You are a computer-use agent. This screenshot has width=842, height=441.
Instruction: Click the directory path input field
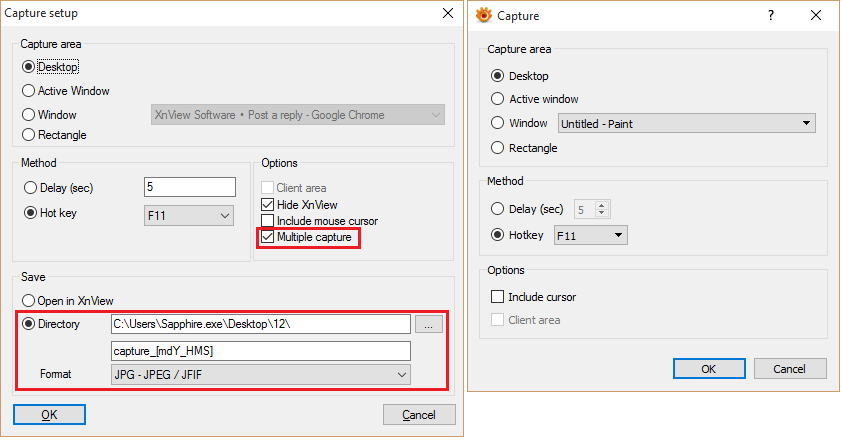(x=260, y=324)
